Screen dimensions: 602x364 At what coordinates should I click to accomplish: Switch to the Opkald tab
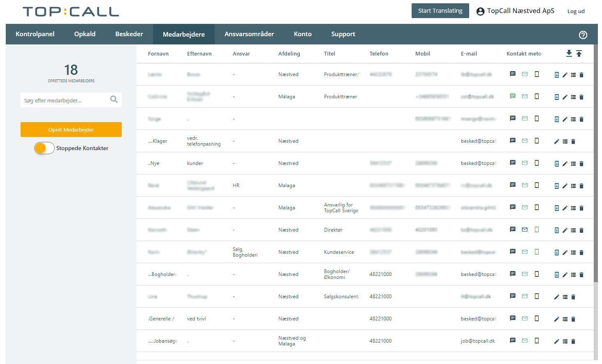[85, 34]
